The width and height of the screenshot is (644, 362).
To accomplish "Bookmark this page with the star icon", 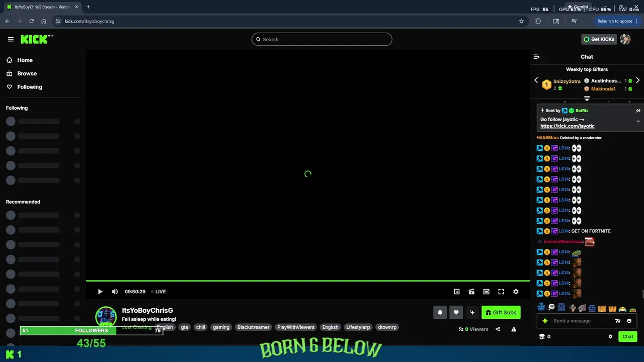I will (x=521, y=21).
